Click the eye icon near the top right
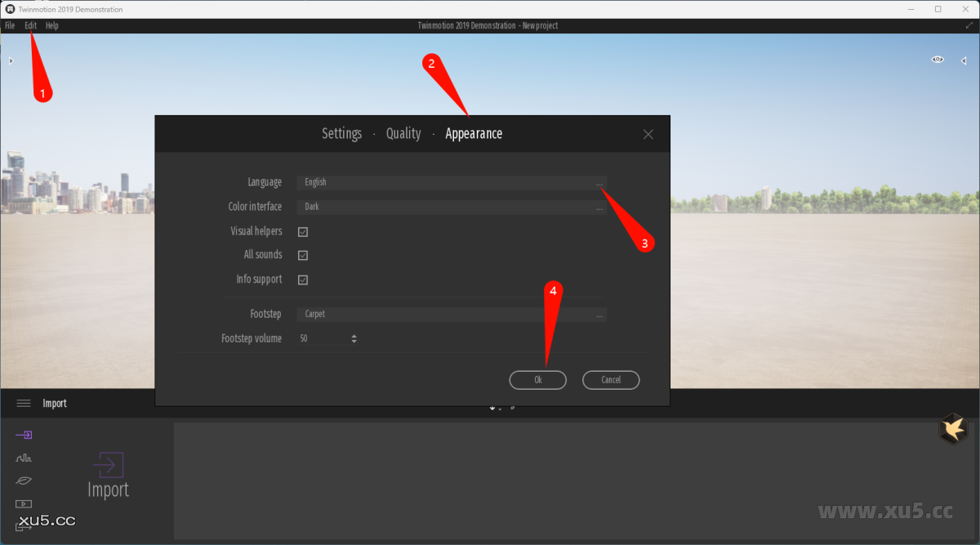980x545 pixels. coord(938,59)
